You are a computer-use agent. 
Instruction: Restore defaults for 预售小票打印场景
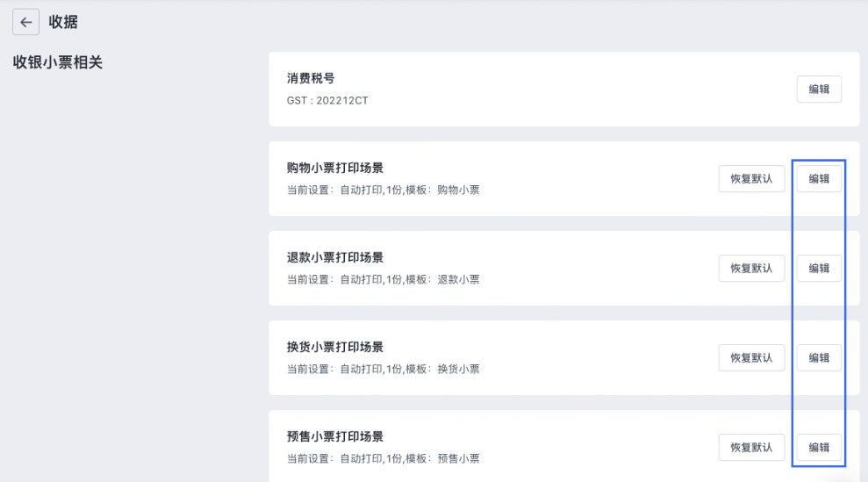click(751, 448)
